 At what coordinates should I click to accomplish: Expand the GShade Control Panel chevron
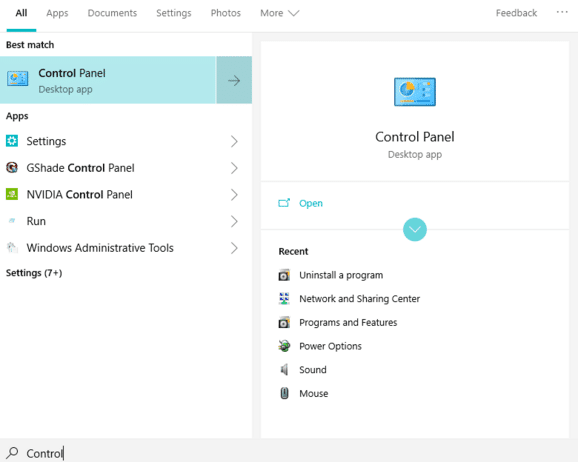pyautogui.click(x=234, y=168)
